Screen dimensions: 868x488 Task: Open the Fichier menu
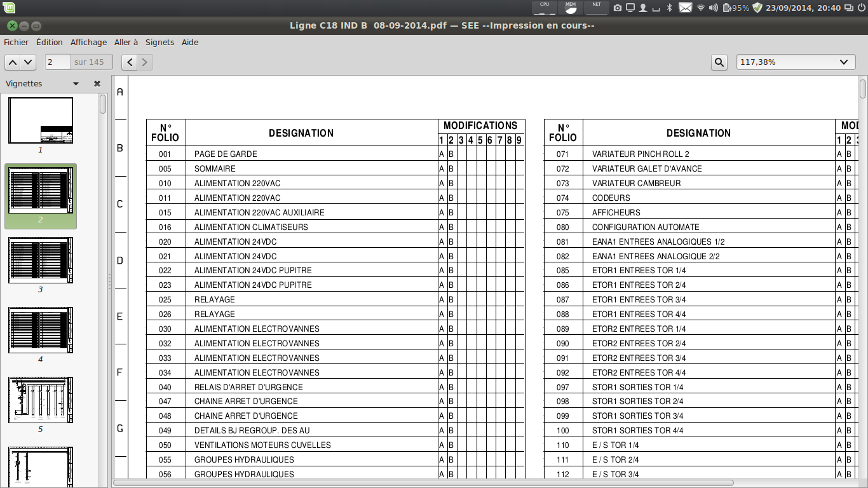17,42
